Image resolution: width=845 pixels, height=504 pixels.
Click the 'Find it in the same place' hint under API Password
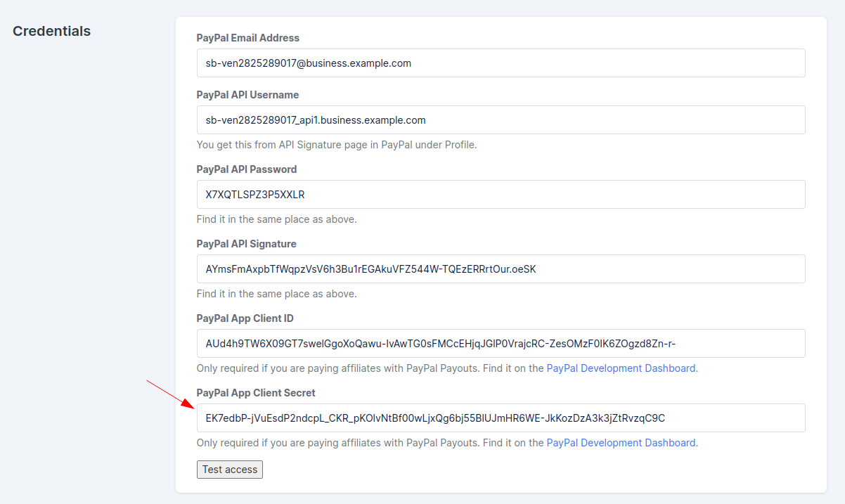click(277, 219)
